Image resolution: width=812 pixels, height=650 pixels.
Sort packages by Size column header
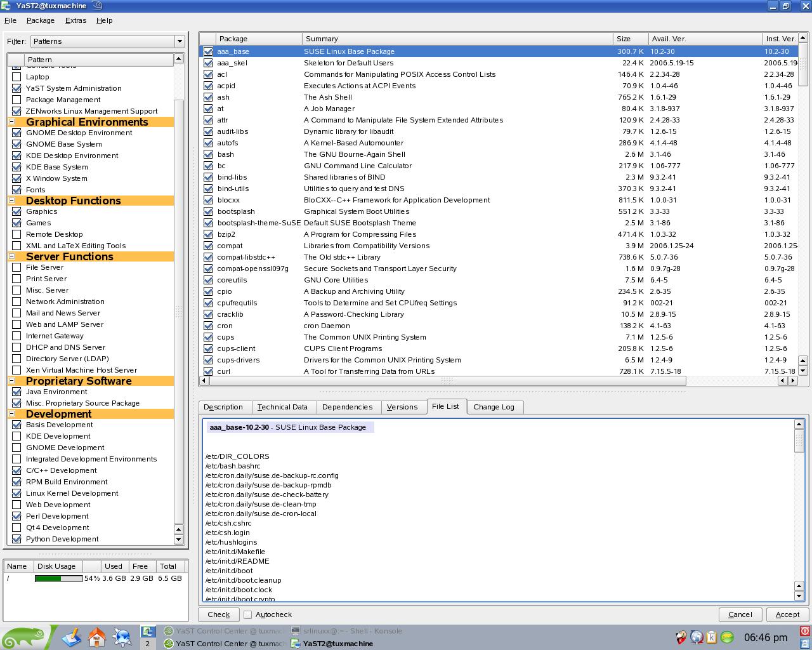pos(631,39)
